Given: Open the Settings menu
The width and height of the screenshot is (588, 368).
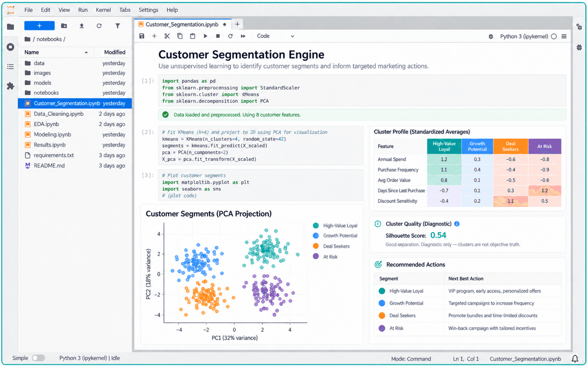Looking at the screenshot, I should (148, 10).
